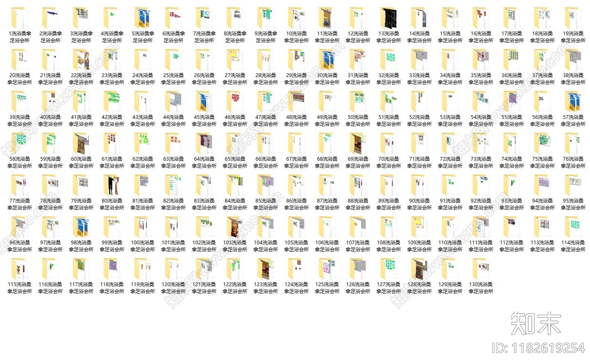
Task: Open folder 13洗浴桑拿足浴会所 with dark thumbnail
Action: pos(389,25)
